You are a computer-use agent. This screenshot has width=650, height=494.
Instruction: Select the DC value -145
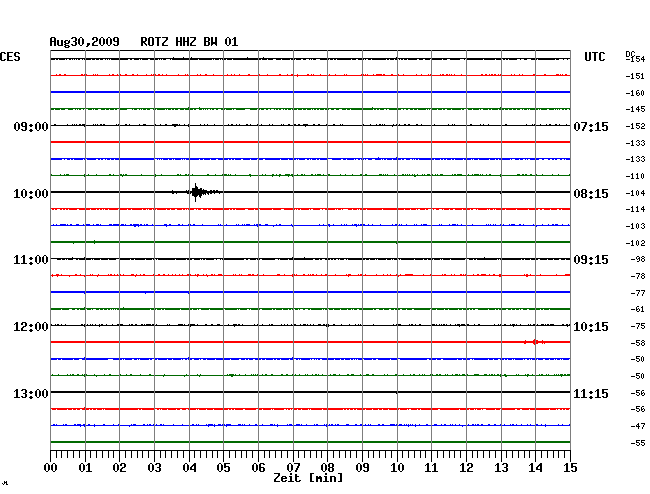[x=635, y=109]
